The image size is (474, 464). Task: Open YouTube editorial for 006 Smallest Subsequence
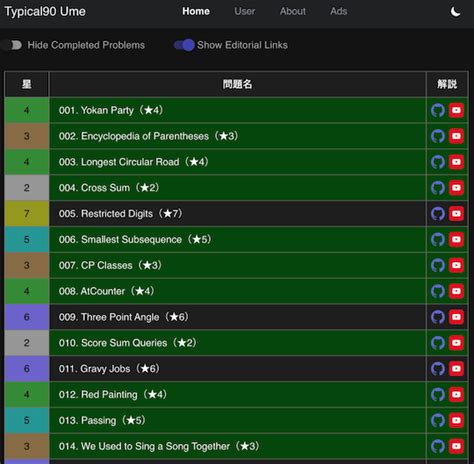click(456, 239)
